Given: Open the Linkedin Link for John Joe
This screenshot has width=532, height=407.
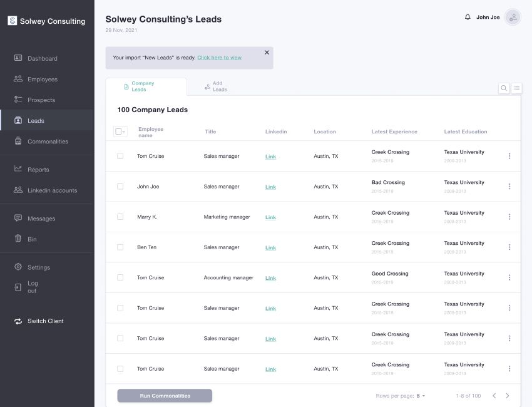Looking at the screenshot, I should [x=270, y=187].
